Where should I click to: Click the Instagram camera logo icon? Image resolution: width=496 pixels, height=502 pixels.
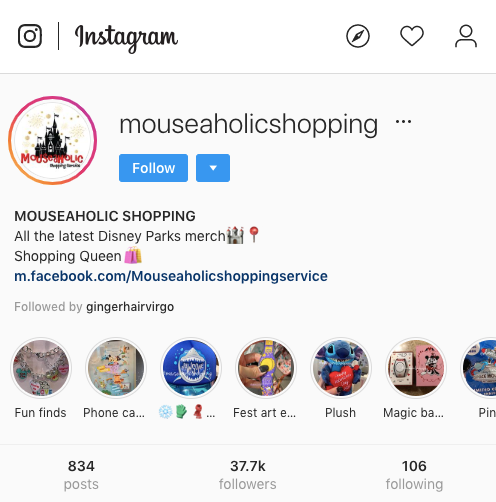30,36
